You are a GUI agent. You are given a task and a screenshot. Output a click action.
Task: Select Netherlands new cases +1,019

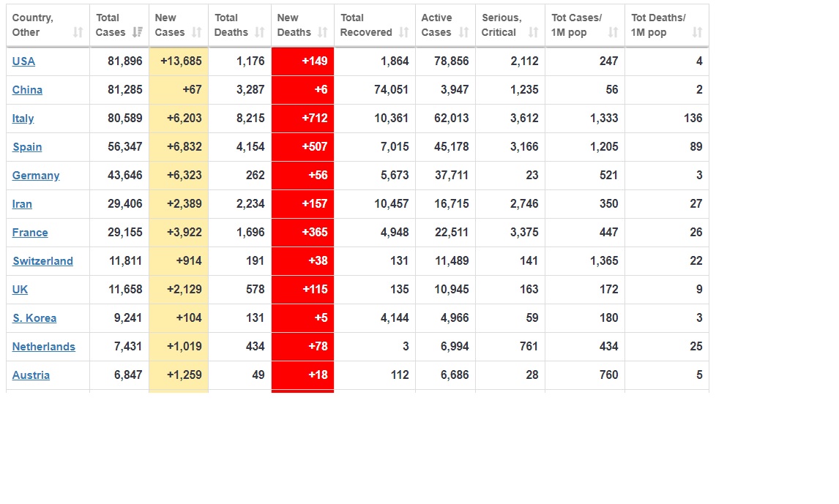tap(184, 346)
